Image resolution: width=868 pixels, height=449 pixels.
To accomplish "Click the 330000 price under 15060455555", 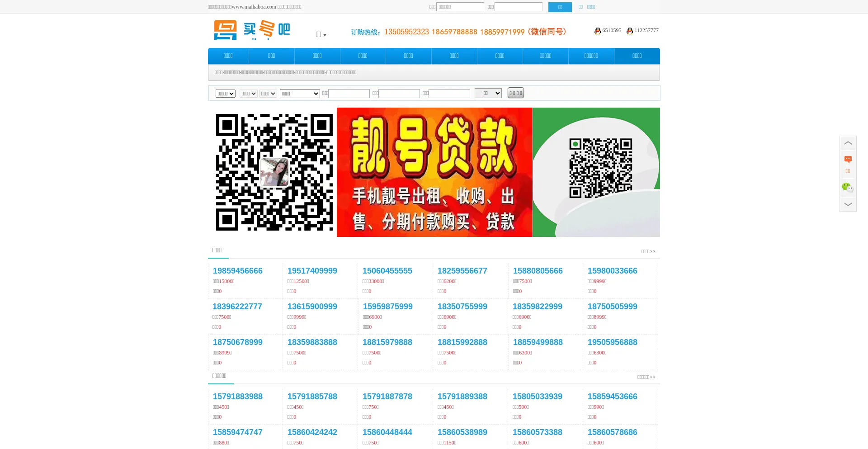I will pyautogui.click(x=375, y=281).
